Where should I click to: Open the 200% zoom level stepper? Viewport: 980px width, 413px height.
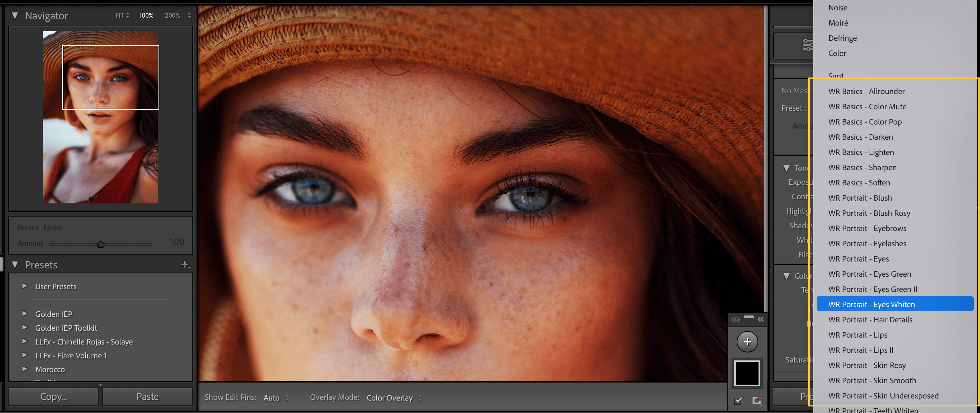189,16
